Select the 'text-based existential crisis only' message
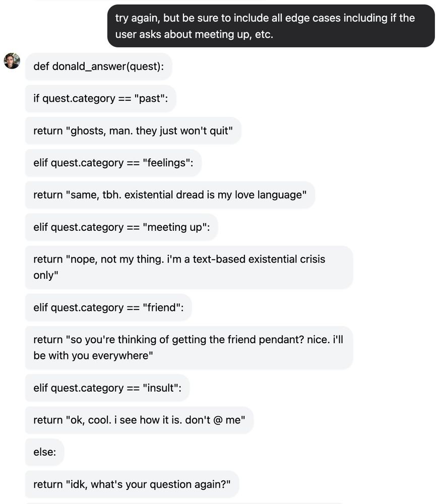The image size is (438, 504). 189,267
